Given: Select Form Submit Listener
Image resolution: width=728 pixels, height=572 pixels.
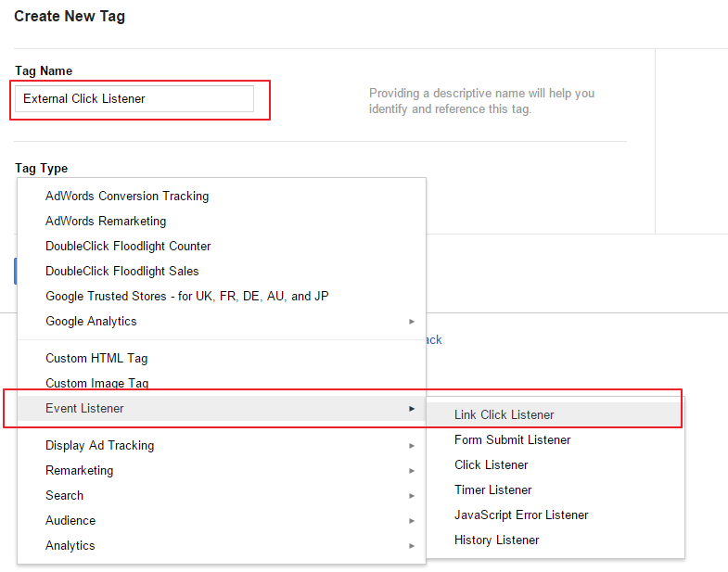Looking at the screenshot, I should [556, 440].
